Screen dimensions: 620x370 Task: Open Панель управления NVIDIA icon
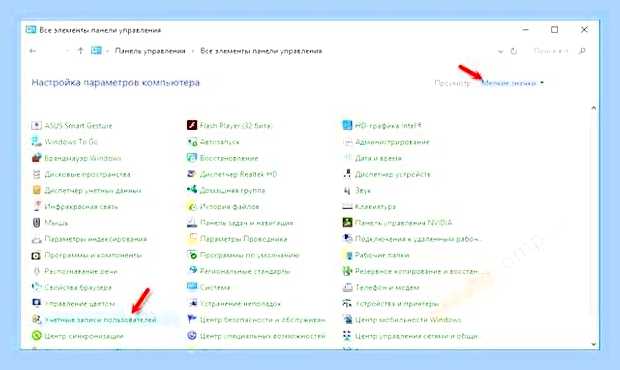(347, 223)
